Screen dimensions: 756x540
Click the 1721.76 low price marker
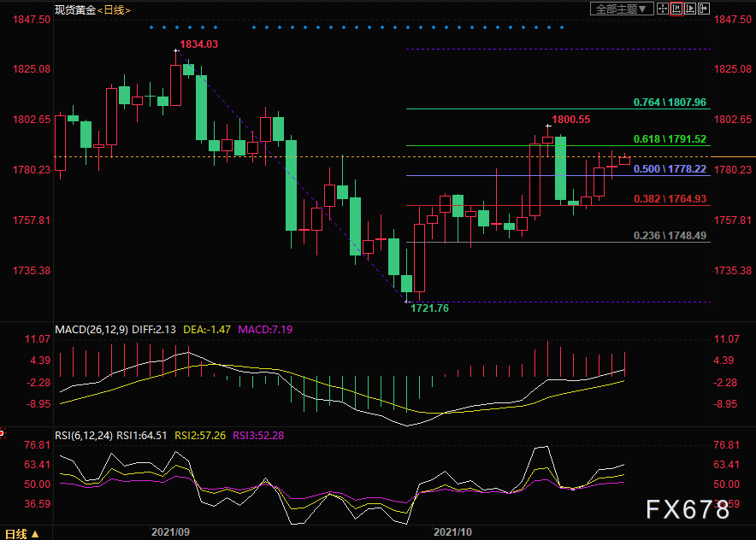tap(429, 308)
